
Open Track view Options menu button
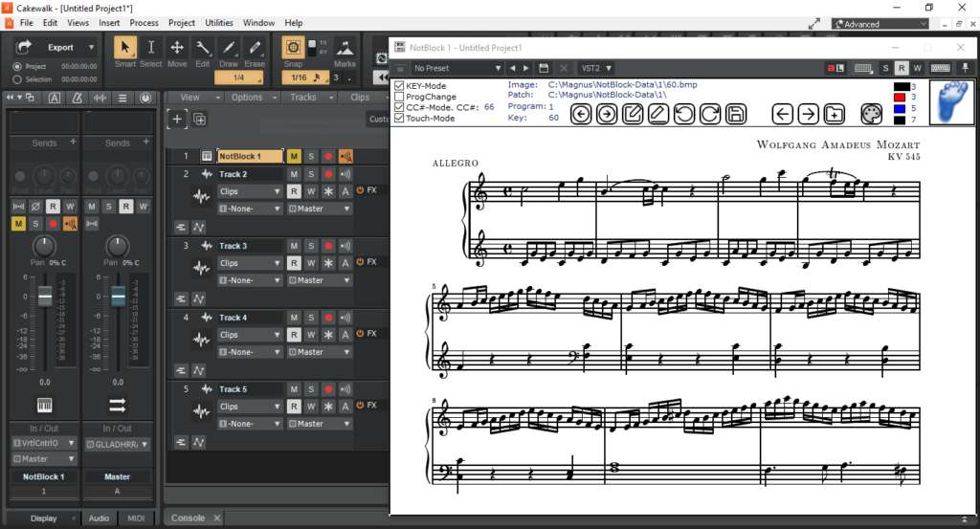[252, 98]
